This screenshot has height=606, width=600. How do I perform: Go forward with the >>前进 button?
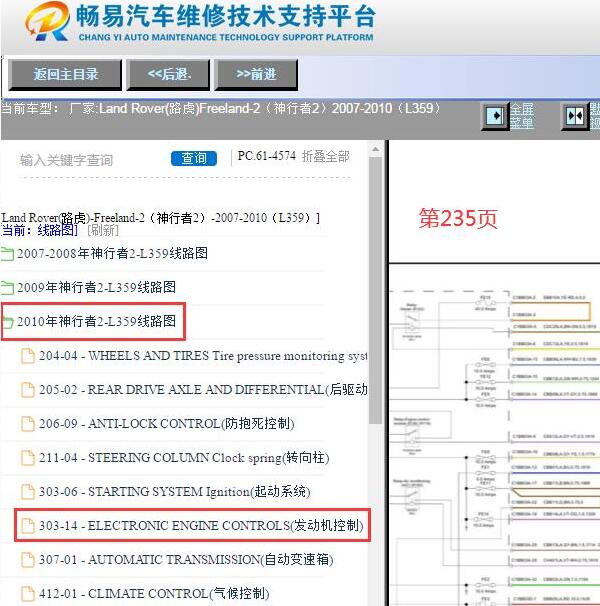(256, 75)
